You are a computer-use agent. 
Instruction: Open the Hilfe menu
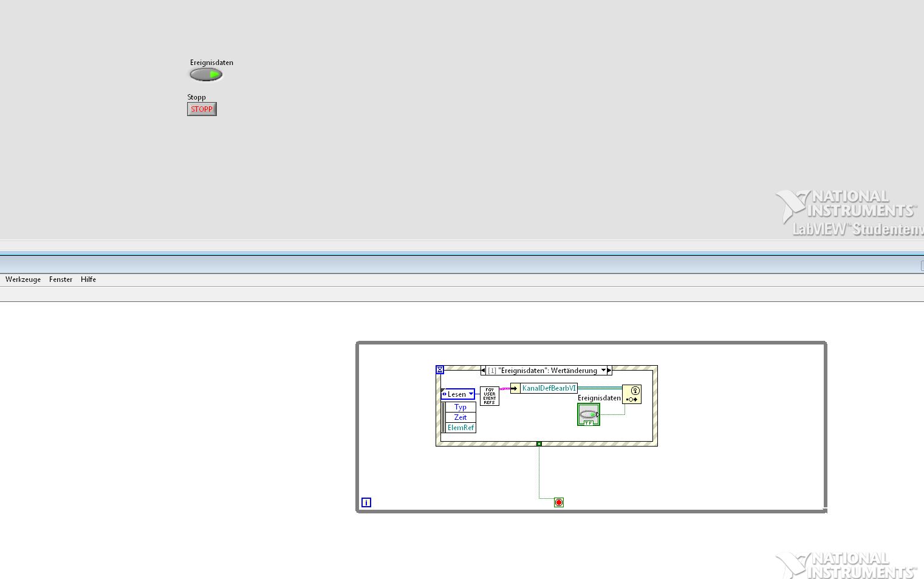pos(88,279)
